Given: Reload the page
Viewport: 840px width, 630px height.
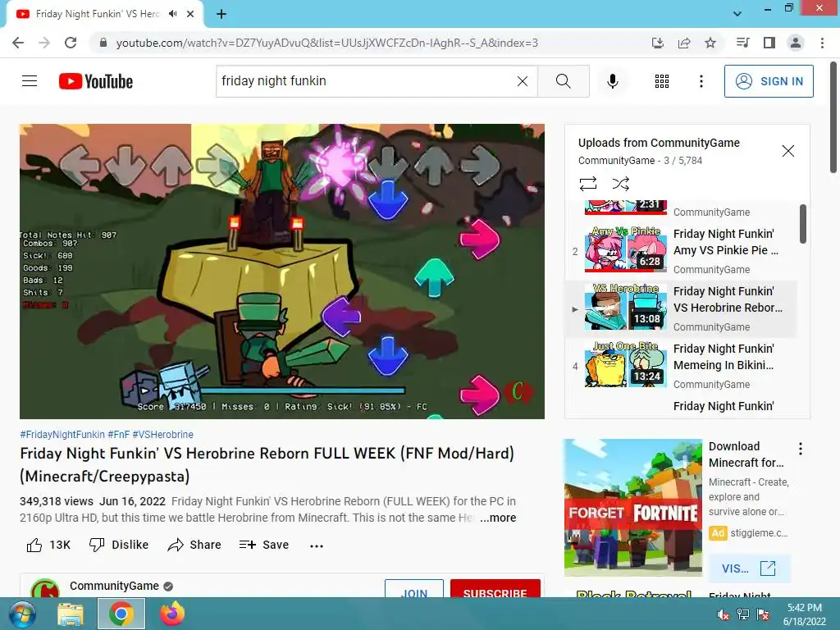Looking at the screenshot, I should tap(71, 43).
